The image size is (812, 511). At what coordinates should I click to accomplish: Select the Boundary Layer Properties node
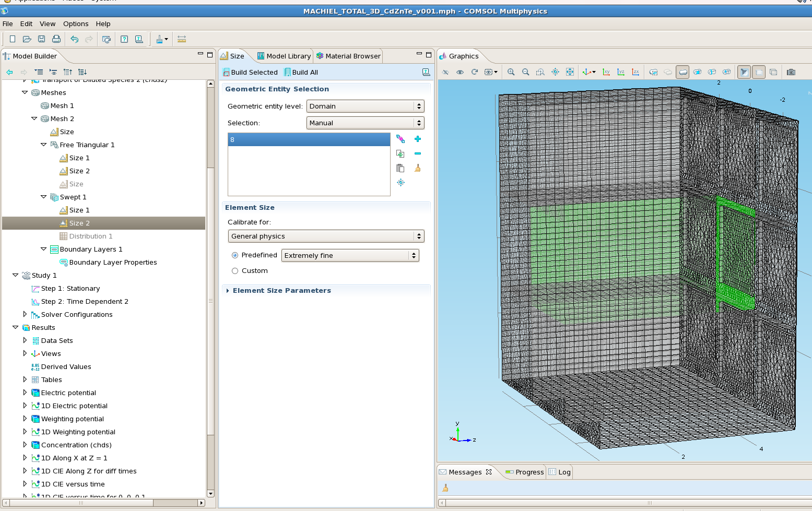coord(113,263)
